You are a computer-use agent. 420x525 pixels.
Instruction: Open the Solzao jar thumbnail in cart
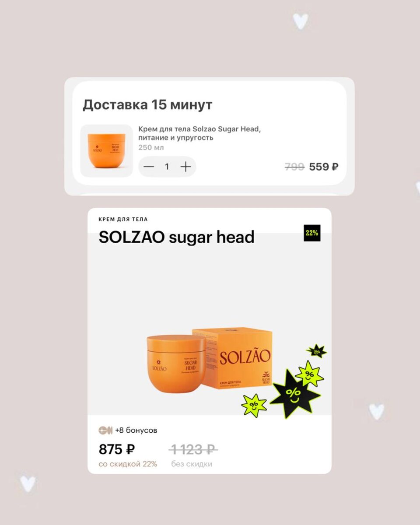coord(107,150)
